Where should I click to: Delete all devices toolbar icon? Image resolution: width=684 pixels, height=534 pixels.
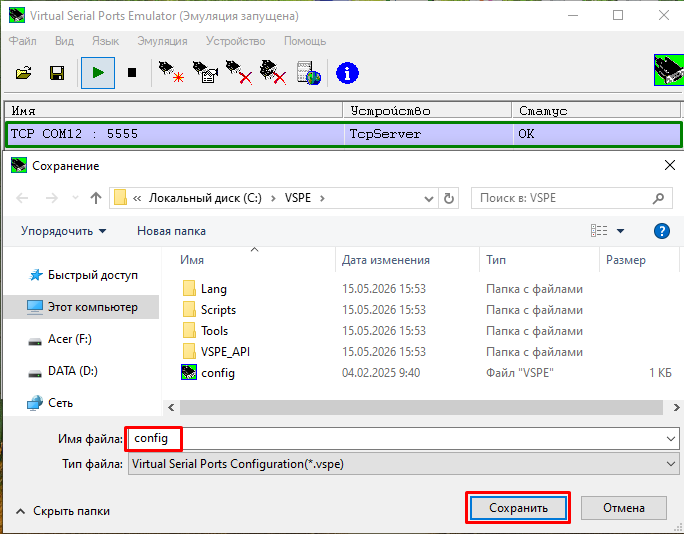pyautogui.click(x=273, y=72)
